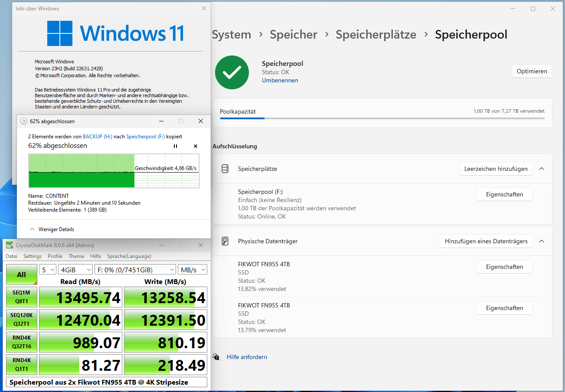The width and height of the screenshot is (565, 392).
Task: Click the 12391.50 write result
Action: coord(166,320)
